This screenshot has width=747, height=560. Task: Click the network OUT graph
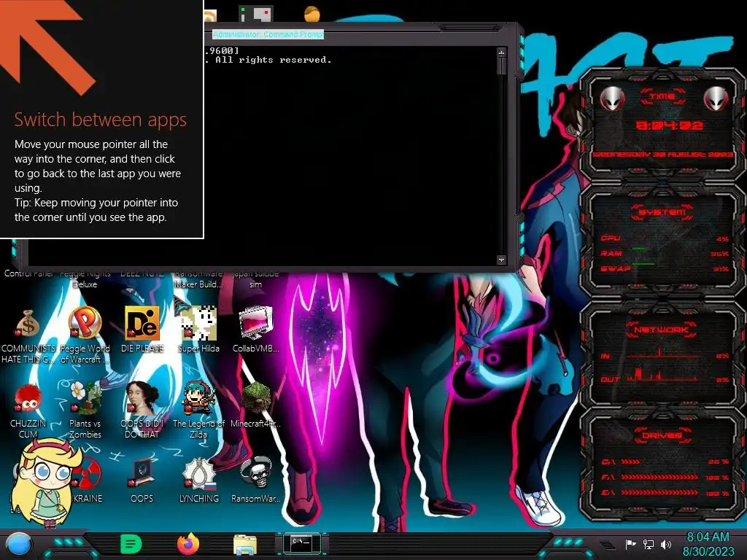click(662, 376)
